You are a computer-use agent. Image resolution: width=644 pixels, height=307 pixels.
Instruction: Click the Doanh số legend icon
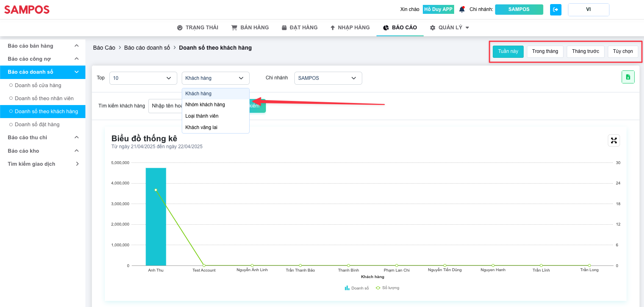tap(347, 288)
